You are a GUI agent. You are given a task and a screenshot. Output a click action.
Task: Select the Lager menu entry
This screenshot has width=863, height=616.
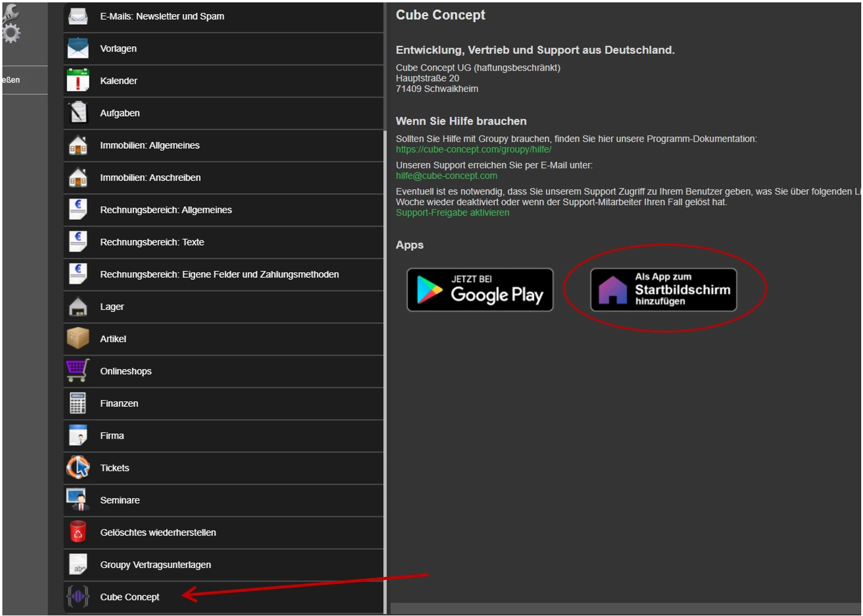coord(223,307)
